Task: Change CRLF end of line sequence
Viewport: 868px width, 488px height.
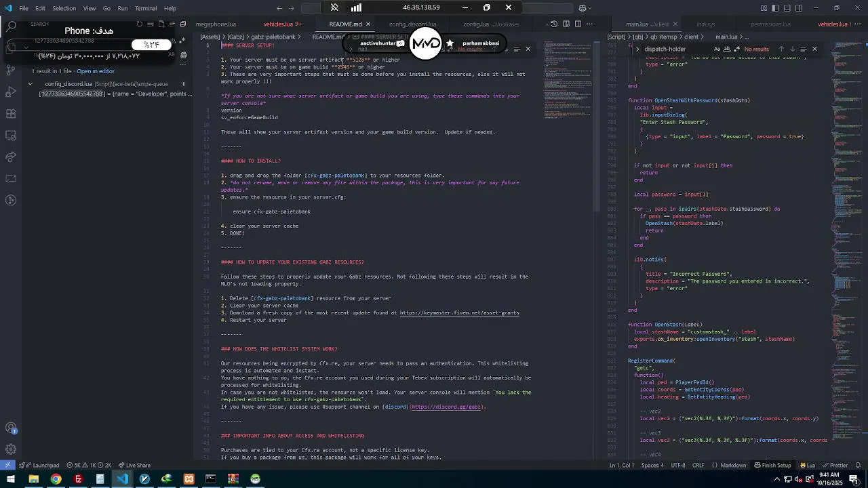Action: point(698,465)
